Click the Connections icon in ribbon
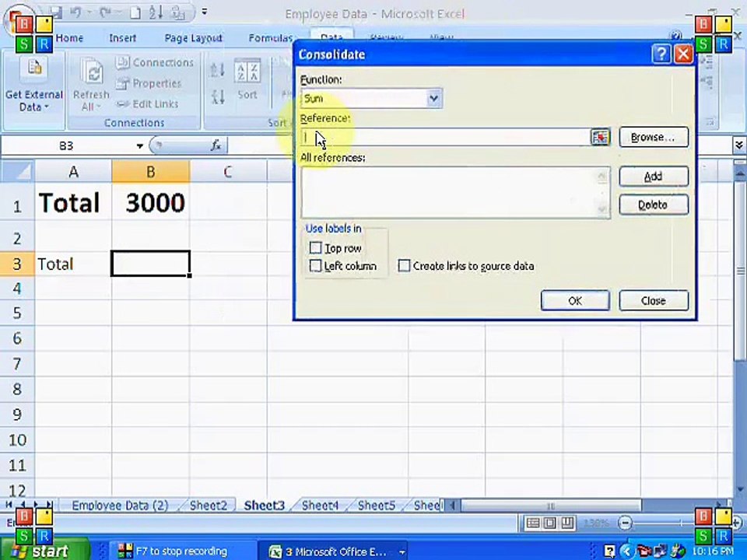747x560 pixels. 122,62
